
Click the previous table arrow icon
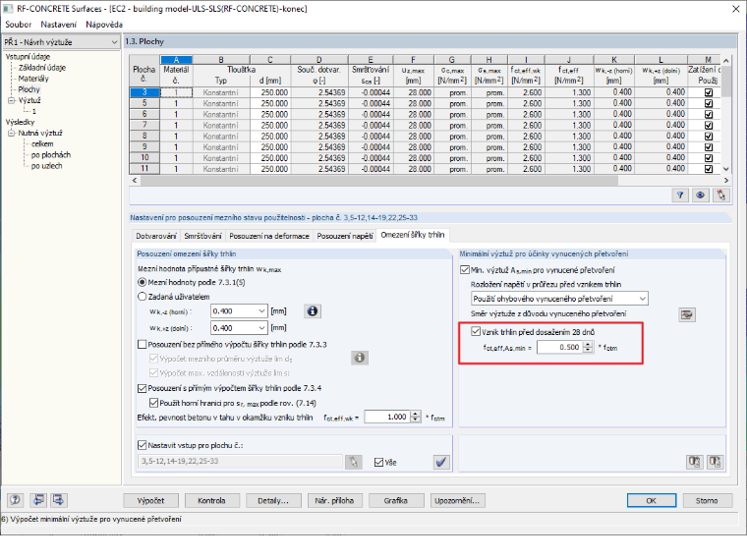pos(38,500)
